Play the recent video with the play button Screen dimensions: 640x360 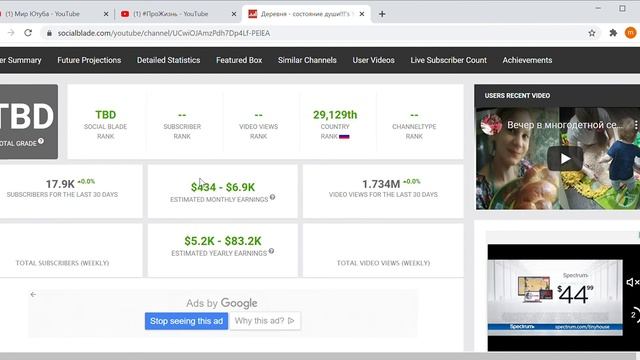(x=565, y=158)
